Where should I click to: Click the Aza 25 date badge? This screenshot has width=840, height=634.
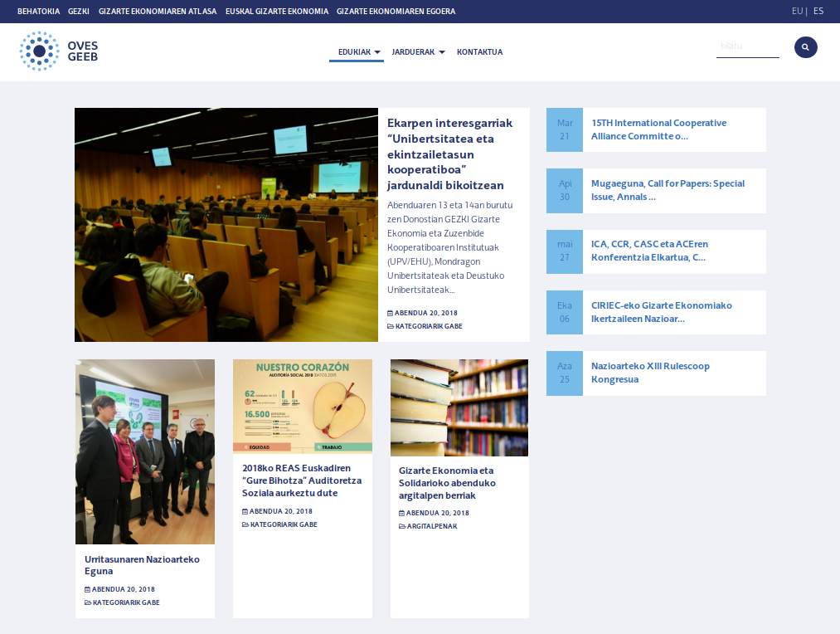(x=565, y=373)
